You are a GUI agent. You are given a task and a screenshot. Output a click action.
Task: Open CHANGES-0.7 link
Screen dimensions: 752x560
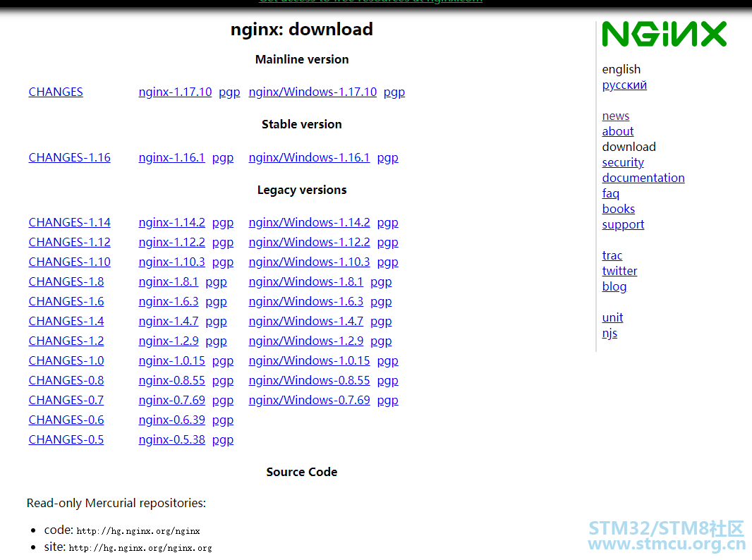point(66,400)
